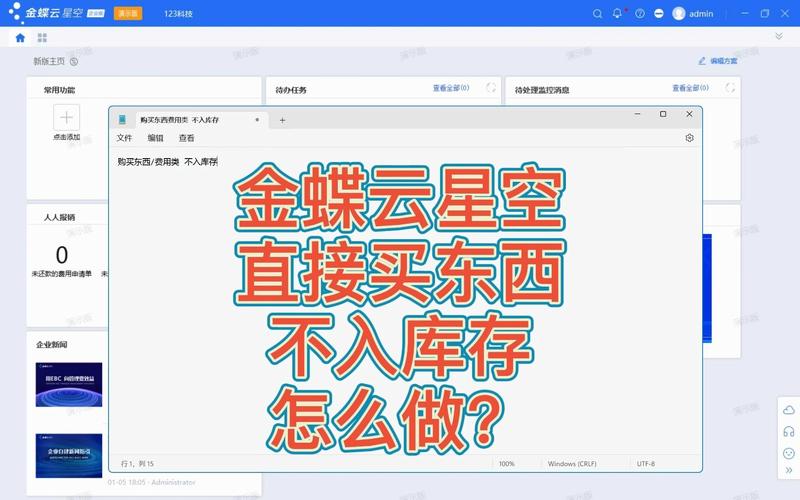
Task: Click the 行1, 列15 status bar entry
Action: (137, 464)
